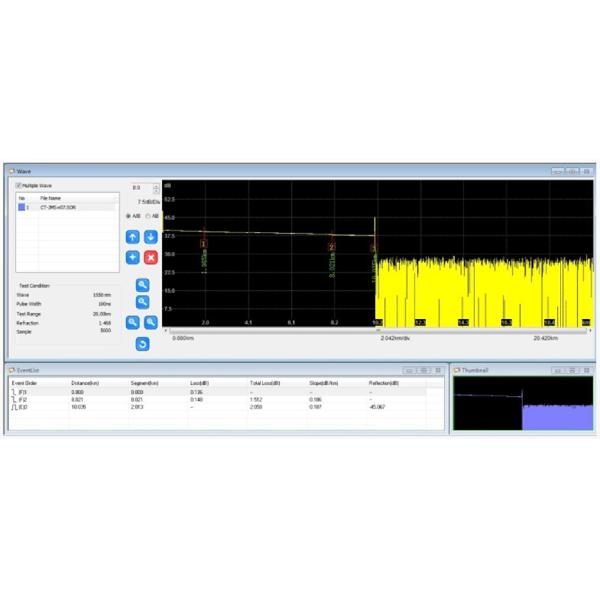The width and height of the screenshot is (600, 600).
Task: Click the upper single magnifier zoom button
Action: pyautogui.click(x=142, y=284)
